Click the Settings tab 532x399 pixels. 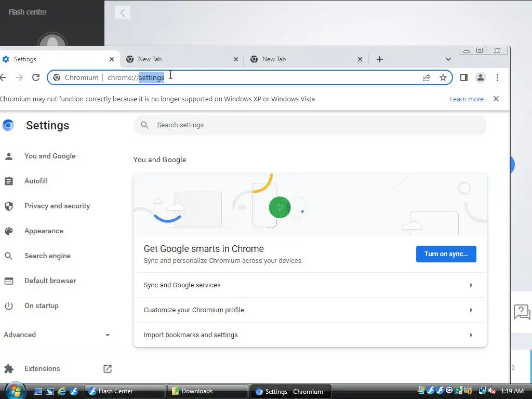pos(58,59)
